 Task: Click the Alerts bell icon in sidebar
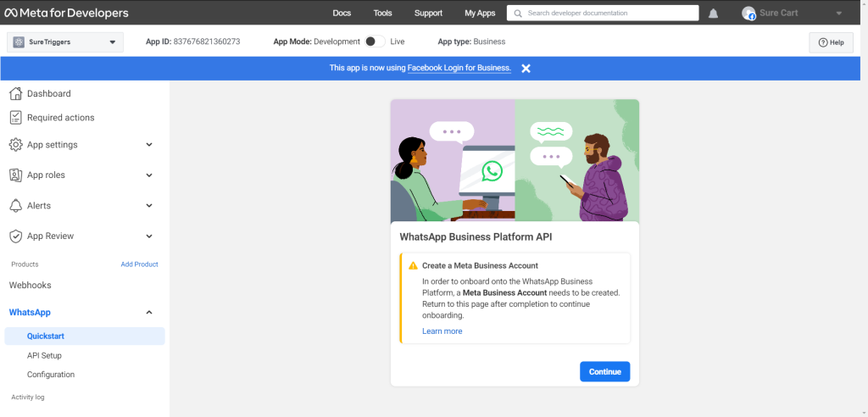tap(16, 205)
